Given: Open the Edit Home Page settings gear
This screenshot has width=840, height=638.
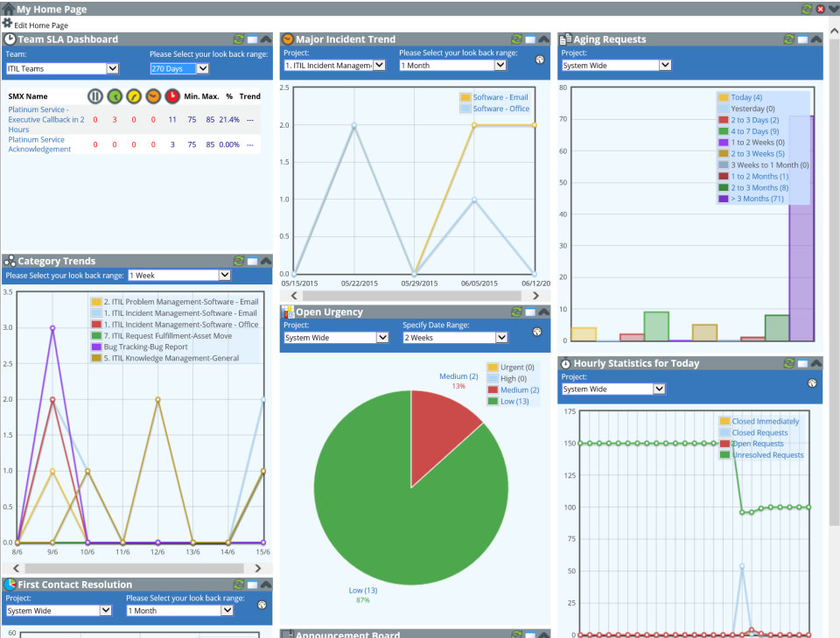Looking at the screenshot, I should pyautogui.click(x=6, y=24).
